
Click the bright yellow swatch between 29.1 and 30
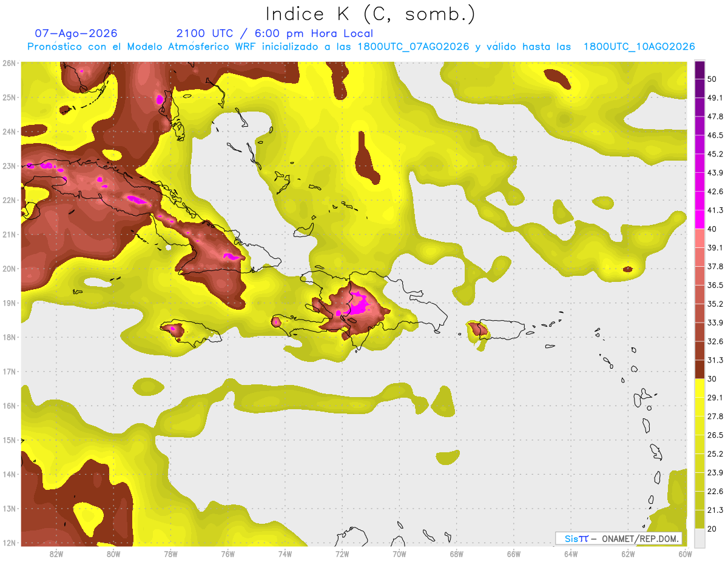(x=699, y=388)
